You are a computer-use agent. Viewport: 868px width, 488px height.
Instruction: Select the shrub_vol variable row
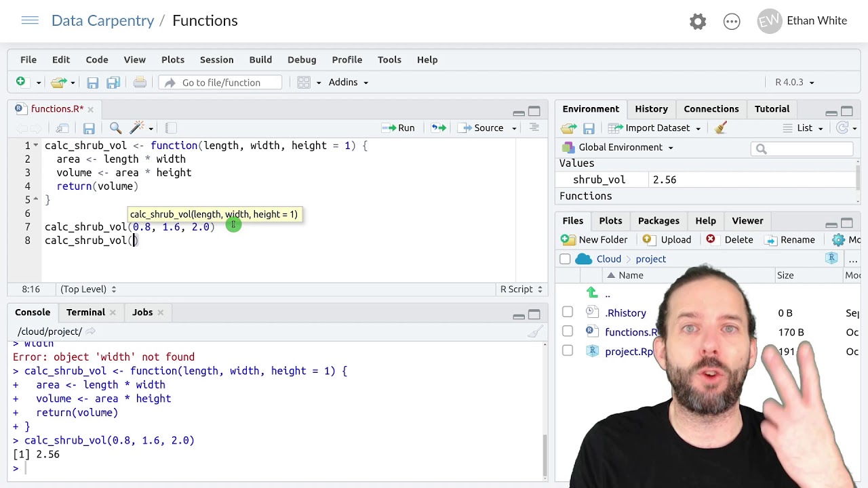pos(705,180)
